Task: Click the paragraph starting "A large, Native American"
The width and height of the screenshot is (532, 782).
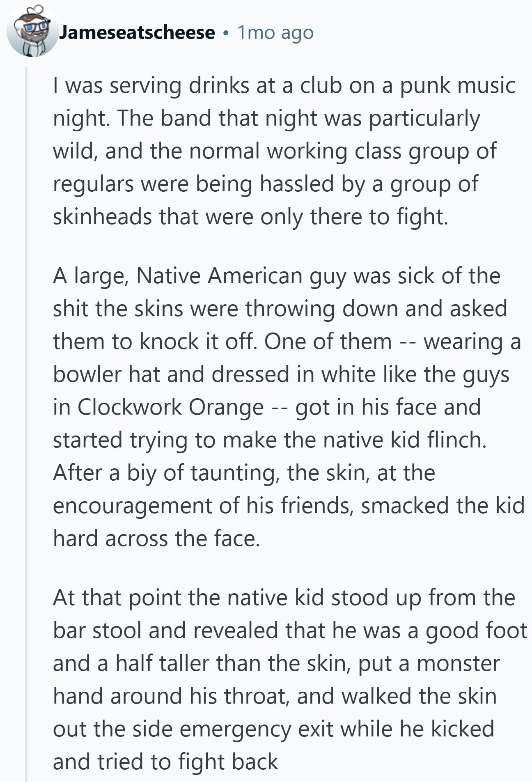Action: coord(289,407)
